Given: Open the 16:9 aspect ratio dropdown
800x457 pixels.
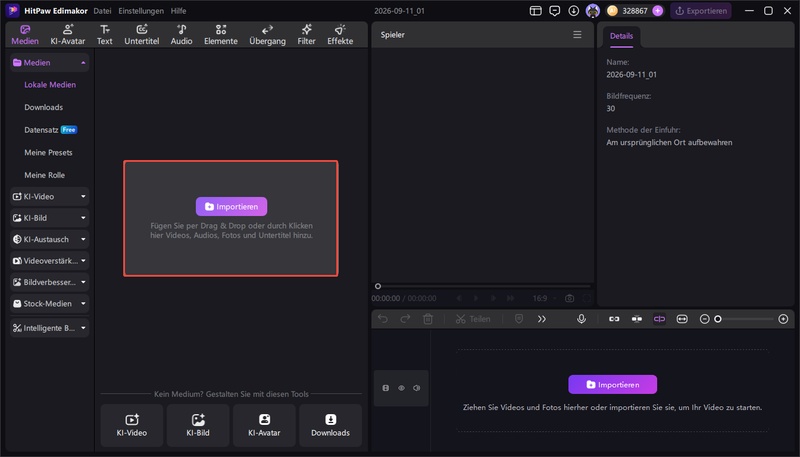Looking at the screenshot, I should [544, 298].
